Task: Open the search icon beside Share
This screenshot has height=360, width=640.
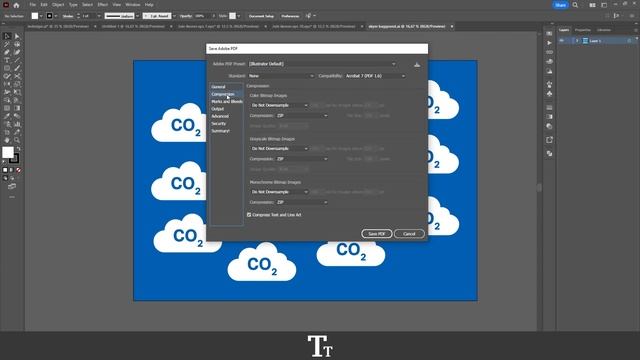Action: [575, 5]
